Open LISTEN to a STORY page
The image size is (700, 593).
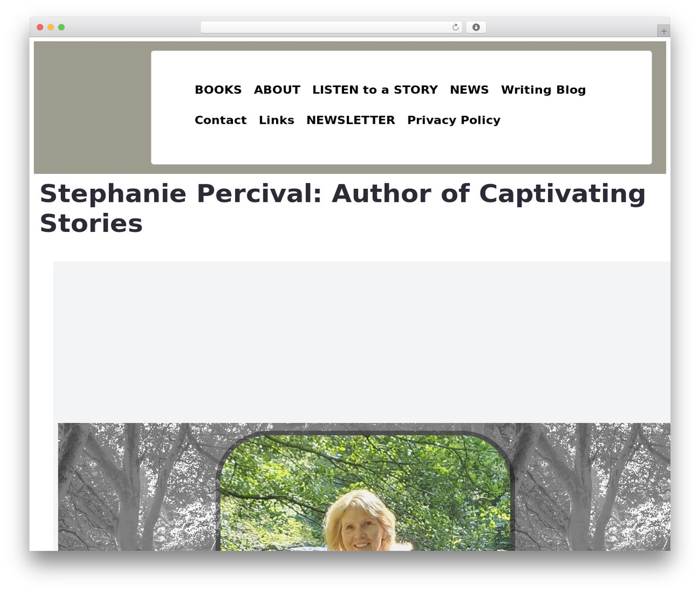coord(375,90)
